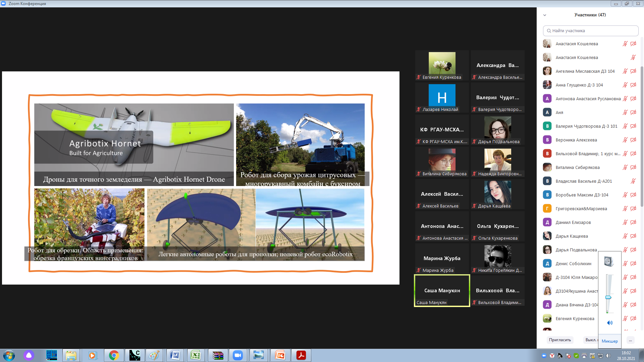Toggle microphone icon for Владислав Васильев Д-А201
The width and height of the screenshot is (644, 362).
tap(633, 181)
